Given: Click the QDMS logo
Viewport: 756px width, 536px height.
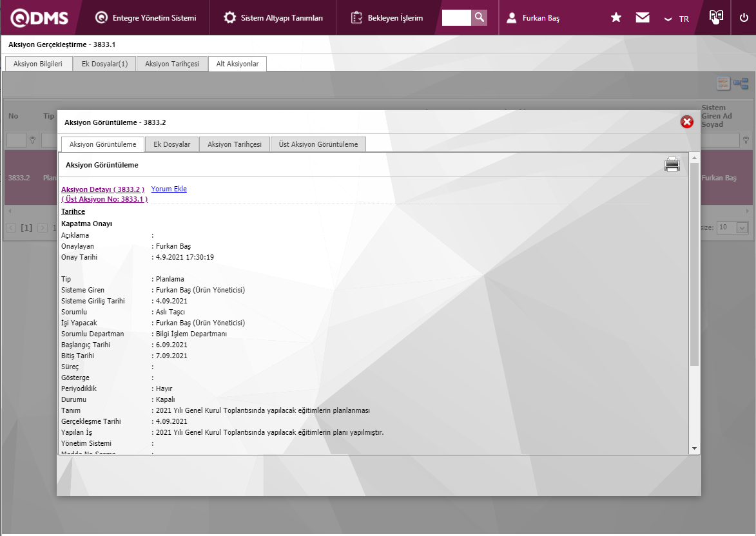Looking at the screenshot, I should pyautogui.click(x=39, y=18).
